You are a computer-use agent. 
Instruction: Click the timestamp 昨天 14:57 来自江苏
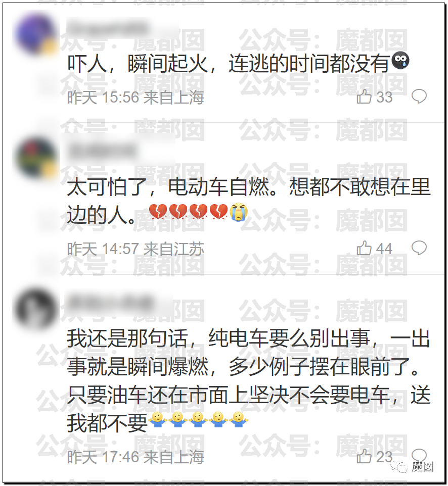tap(136, 249)
